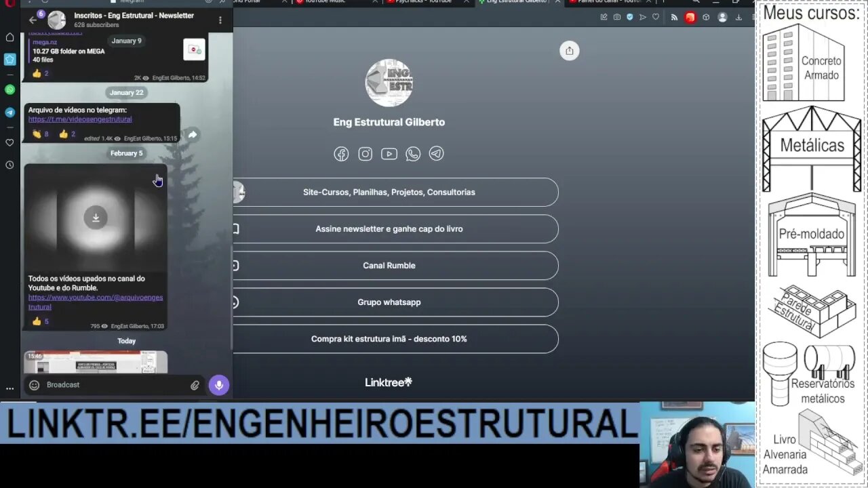Add page to bookmarks with heart icon
This screenshot has width=868, height=488.
coord(655,17)
